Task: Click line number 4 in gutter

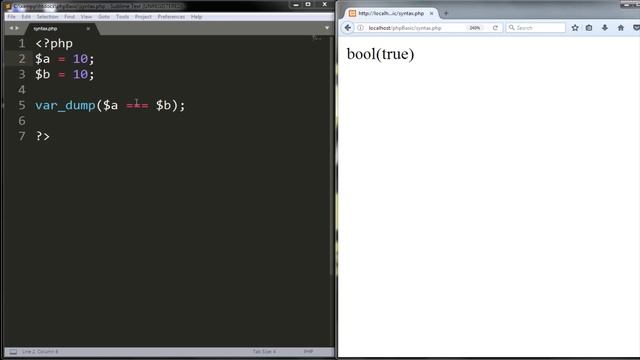Action: point(22,90)
